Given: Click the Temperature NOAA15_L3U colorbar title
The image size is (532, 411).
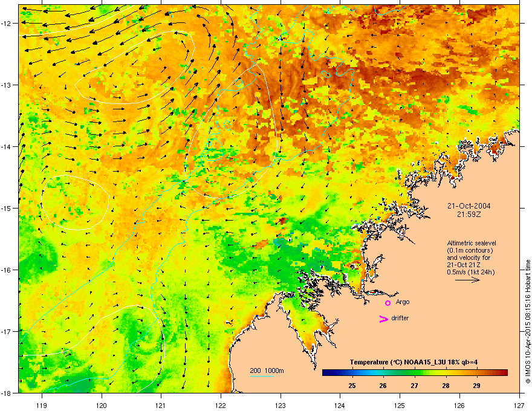Looking at the screenshot, I should pos(414,362).
